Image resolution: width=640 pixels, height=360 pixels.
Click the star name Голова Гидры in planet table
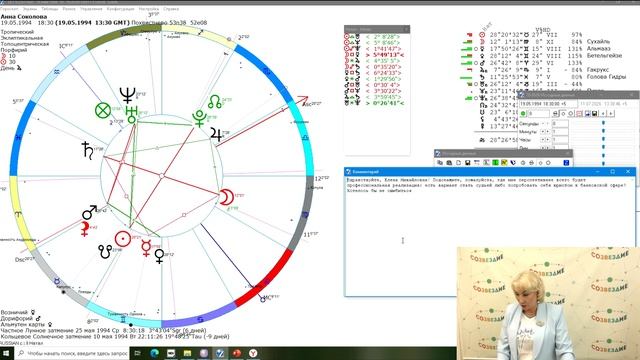pyautogui.click(x=606, y=77)
